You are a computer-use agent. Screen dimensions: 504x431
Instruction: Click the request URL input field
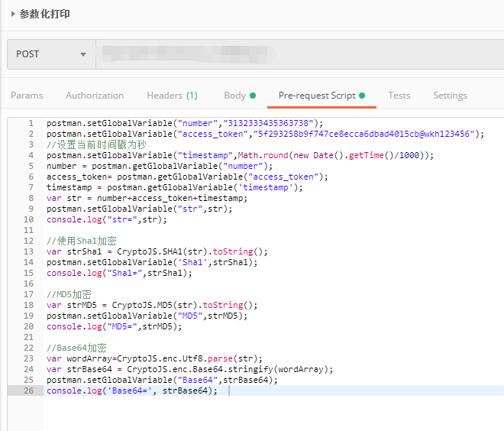pyautogui.click(x=299, y=54)
